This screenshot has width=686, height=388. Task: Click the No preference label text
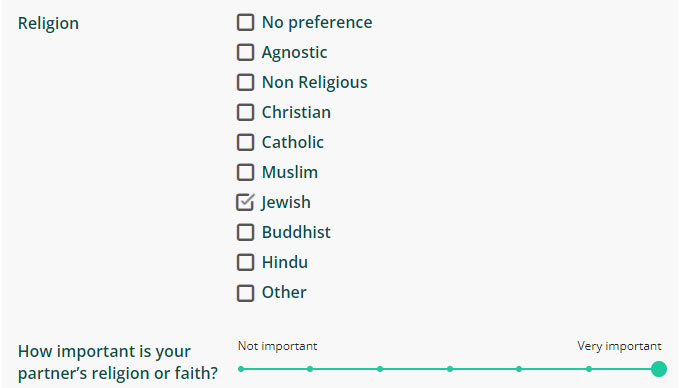point(317,22)
